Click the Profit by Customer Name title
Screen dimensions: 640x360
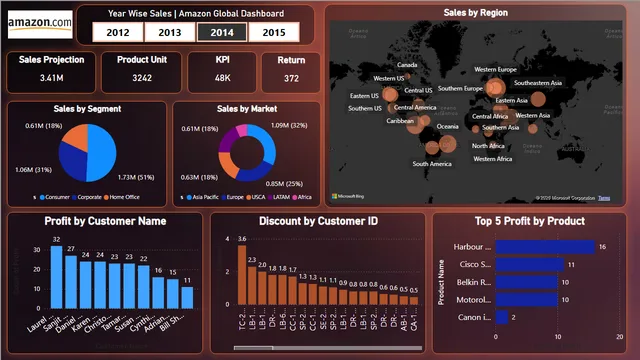click(105, 221)
